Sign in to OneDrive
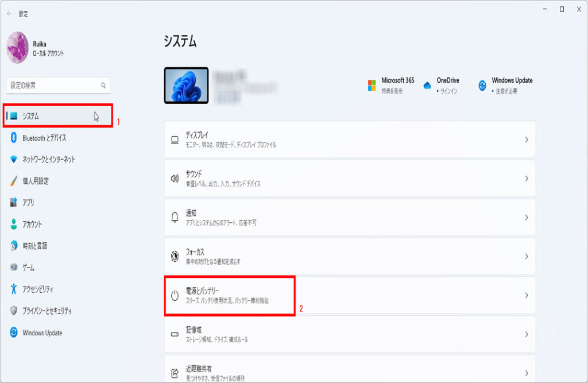 coord(447,86)
